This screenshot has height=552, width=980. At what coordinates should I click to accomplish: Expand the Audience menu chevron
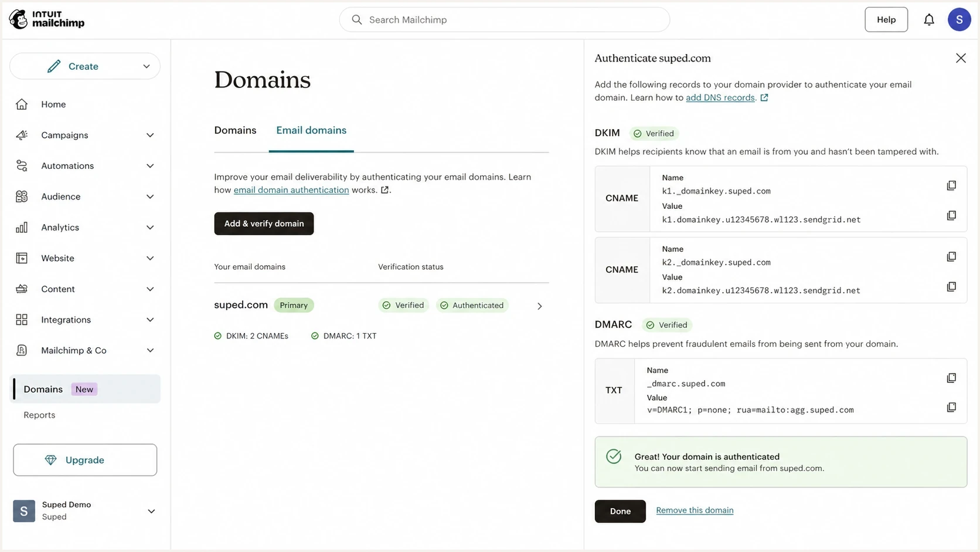coord(150,197)
